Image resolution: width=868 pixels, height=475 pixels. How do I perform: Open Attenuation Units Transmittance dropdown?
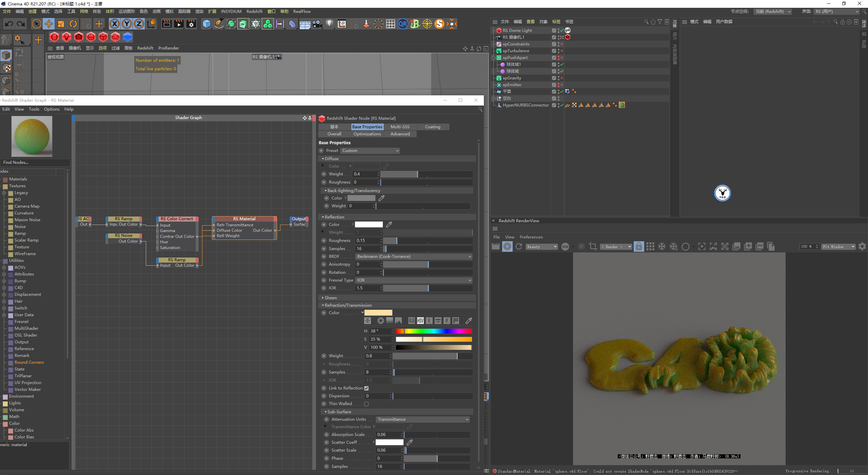pyautogui.click(x=423, y=419)
